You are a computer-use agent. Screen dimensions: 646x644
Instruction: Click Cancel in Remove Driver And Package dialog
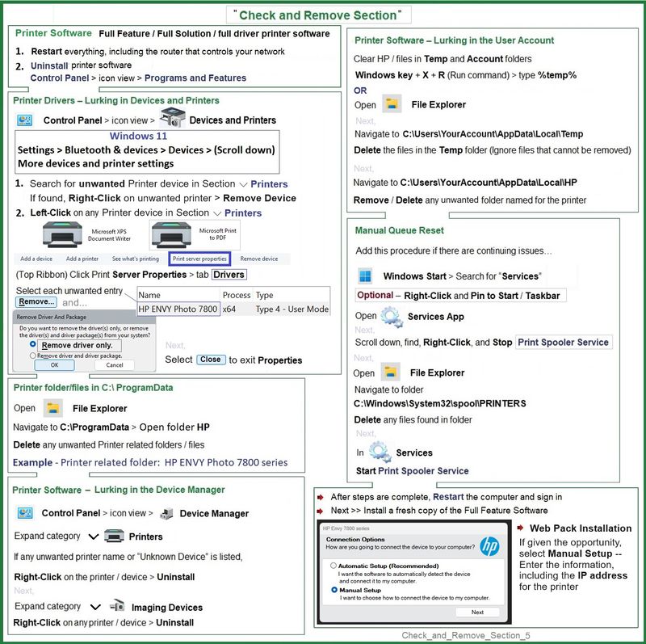tap(115, 365)
